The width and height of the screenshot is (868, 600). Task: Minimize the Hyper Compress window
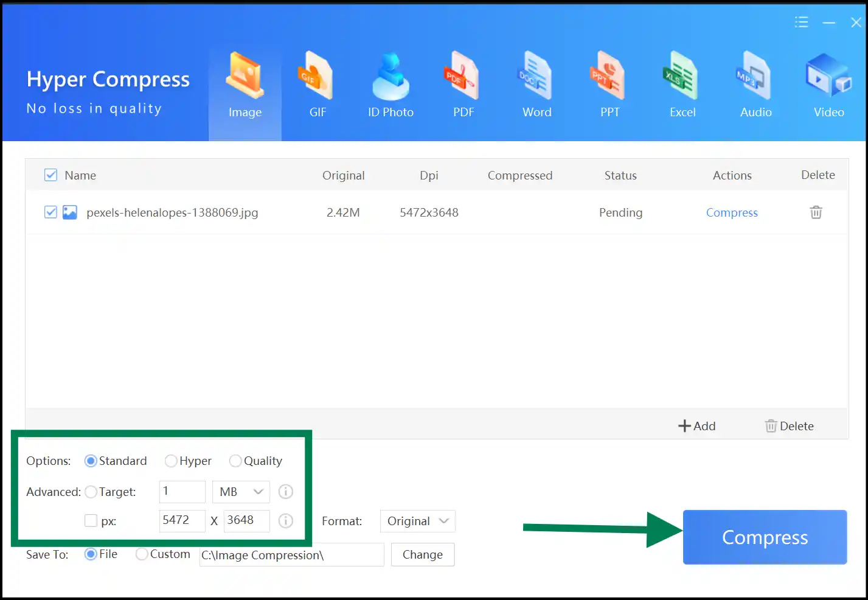(828, 23)
